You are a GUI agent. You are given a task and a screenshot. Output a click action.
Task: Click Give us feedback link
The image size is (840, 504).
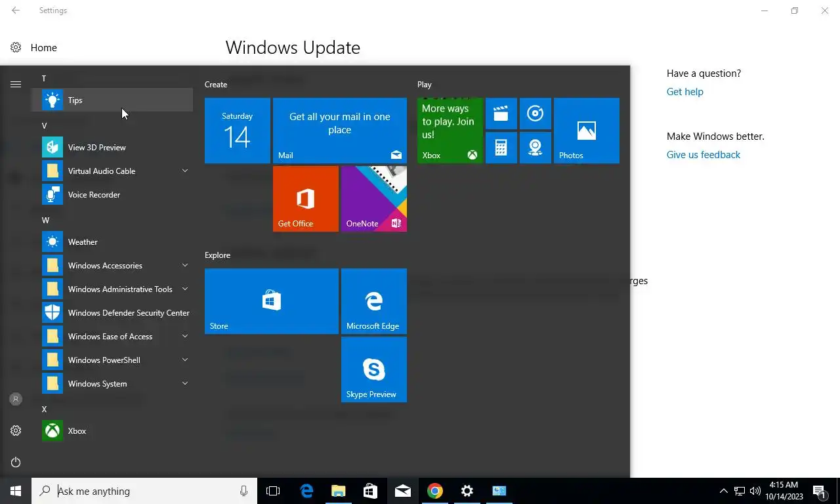[x=703, y=155]
